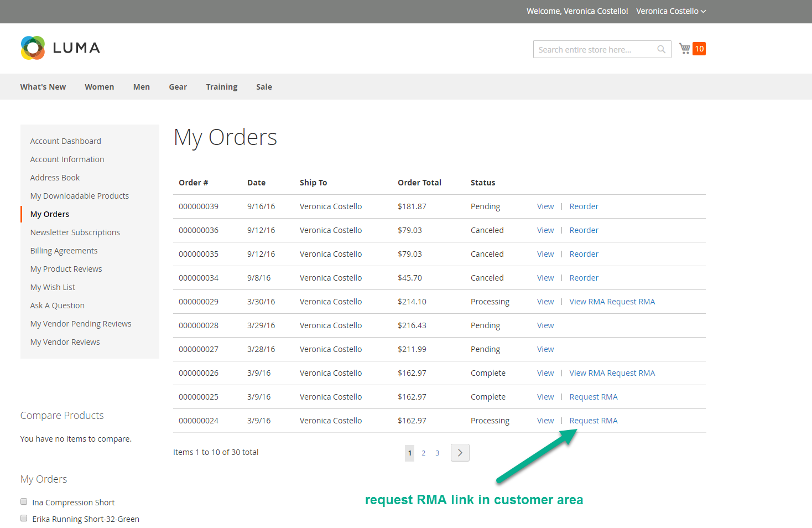Open My Product Reviews
812x528 pixels.
point(66,269)
